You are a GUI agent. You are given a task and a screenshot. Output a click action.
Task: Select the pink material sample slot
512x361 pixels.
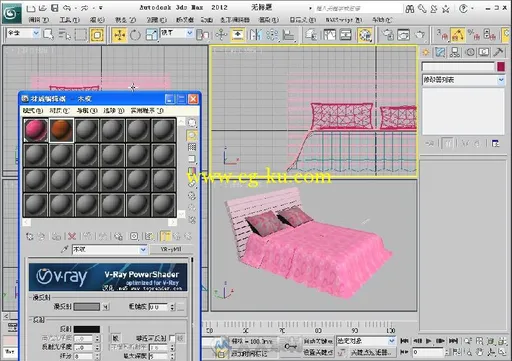36,130
